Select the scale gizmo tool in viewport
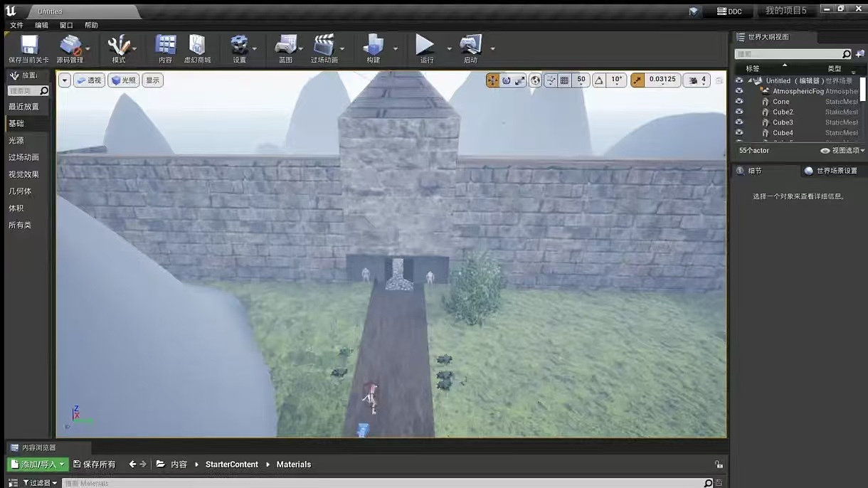868x488 pixels. tap(519, 80)
